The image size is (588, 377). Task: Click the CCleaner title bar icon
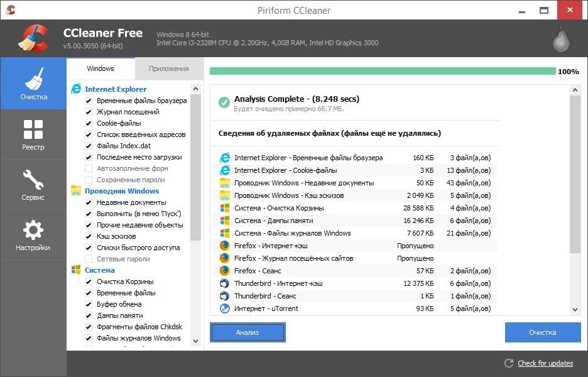pos(11,10)
